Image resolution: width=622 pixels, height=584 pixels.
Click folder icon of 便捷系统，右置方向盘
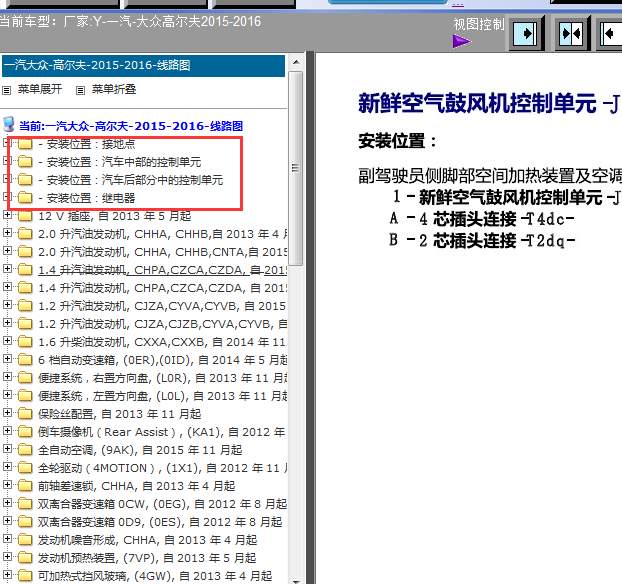(25, 378)
